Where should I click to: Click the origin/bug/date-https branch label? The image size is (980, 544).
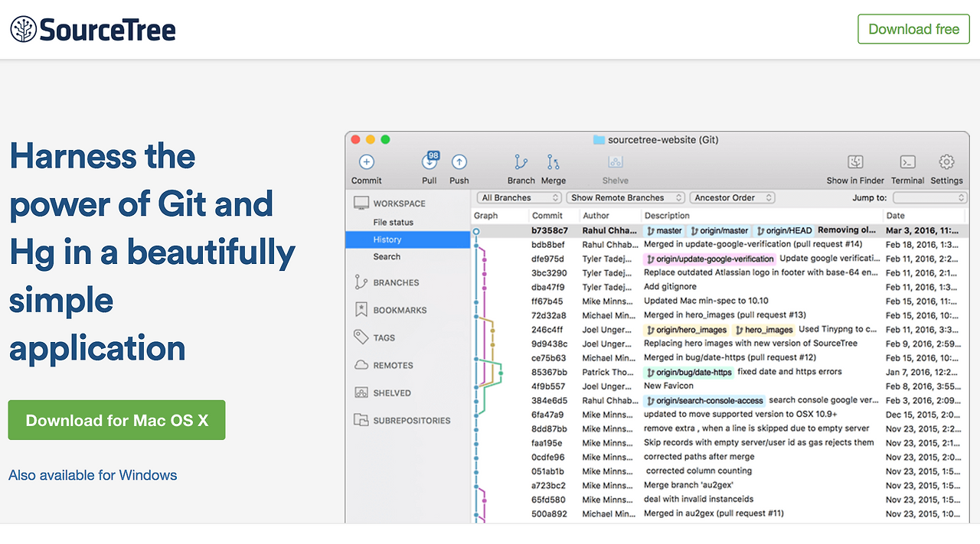coord(688,373)
